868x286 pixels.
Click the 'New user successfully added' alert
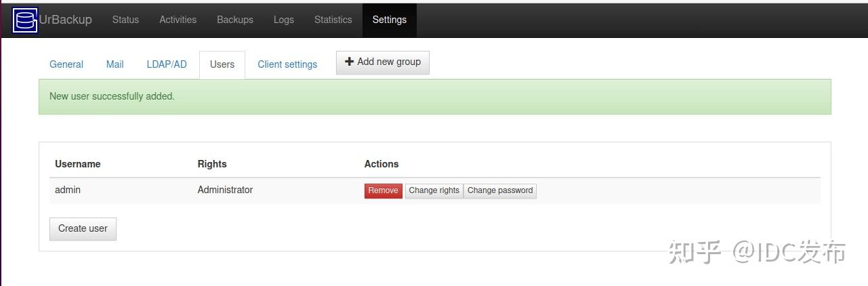pyautogui.click(x=434, y=96)
